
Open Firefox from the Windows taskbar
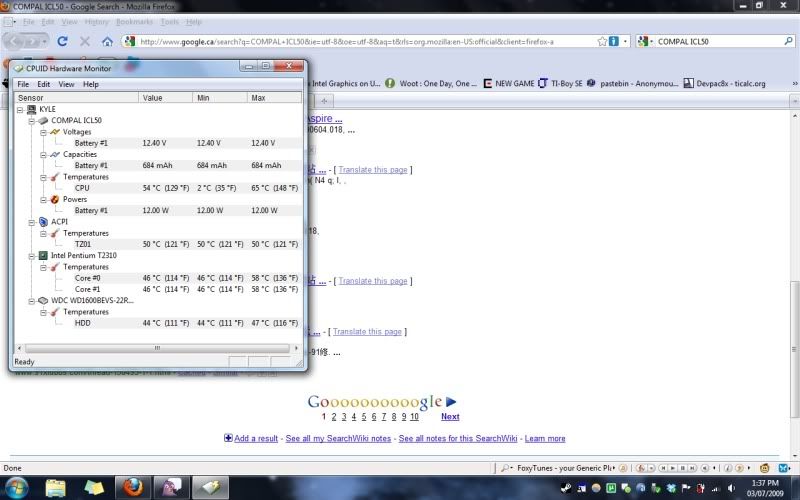pos(131,487)
